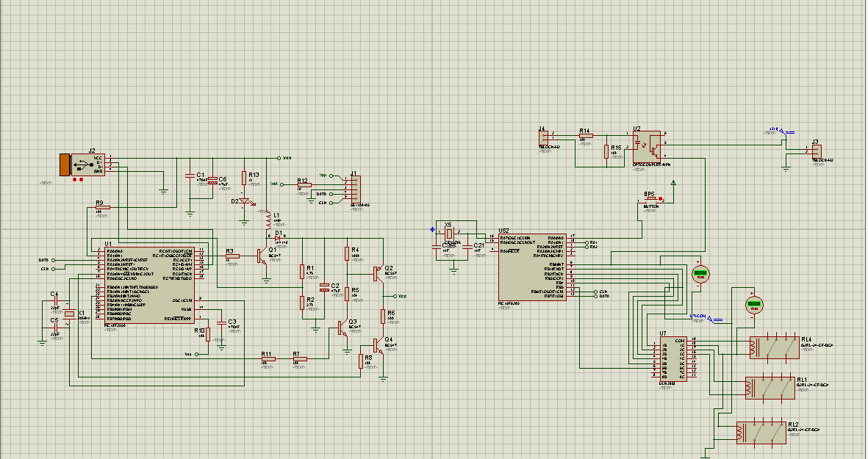Select electrolytic capacitor C2
The image size is (868, 459).
pos(324,289)
